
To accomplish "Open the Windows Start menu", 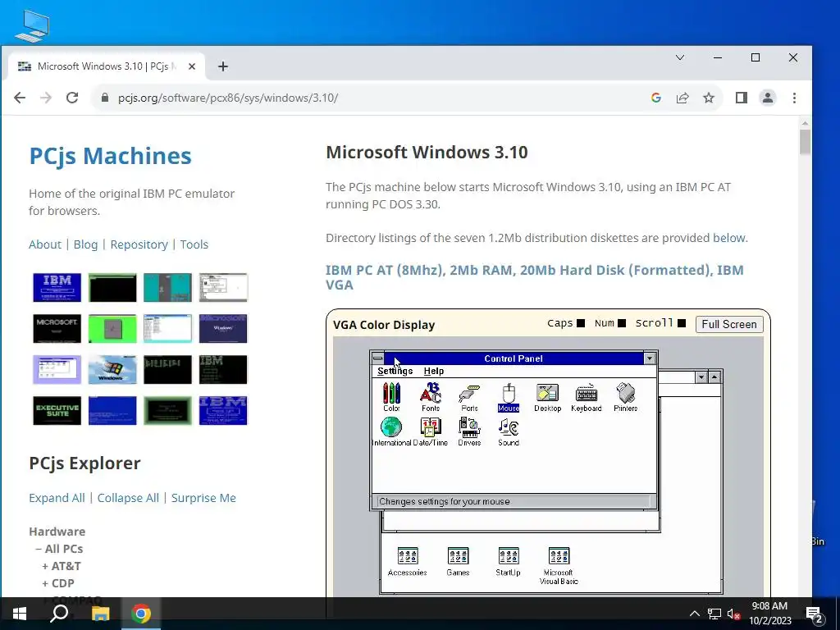I will (x=20, y=614).
